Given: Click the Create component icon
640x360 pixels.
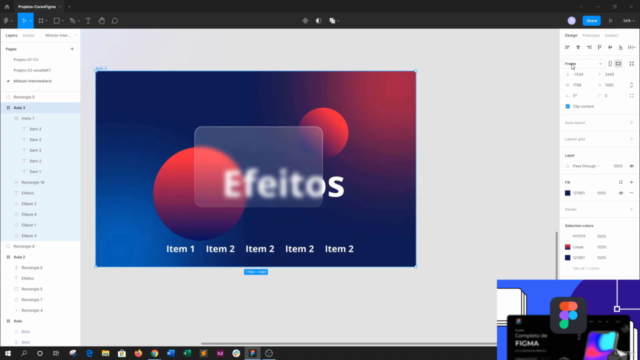Looking at the screenshot, I should point(305,21).
